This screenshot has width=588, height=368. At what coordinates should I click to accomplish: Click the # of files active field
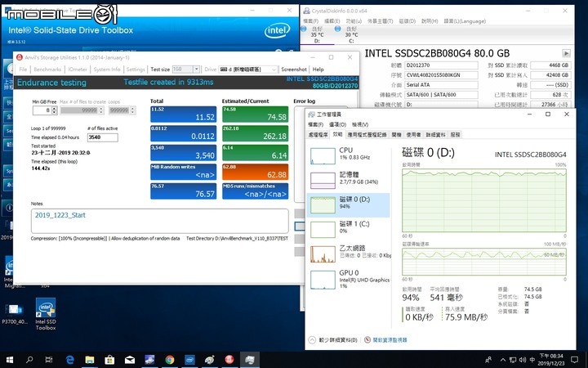pyautogui.click(x=103, y=137)
